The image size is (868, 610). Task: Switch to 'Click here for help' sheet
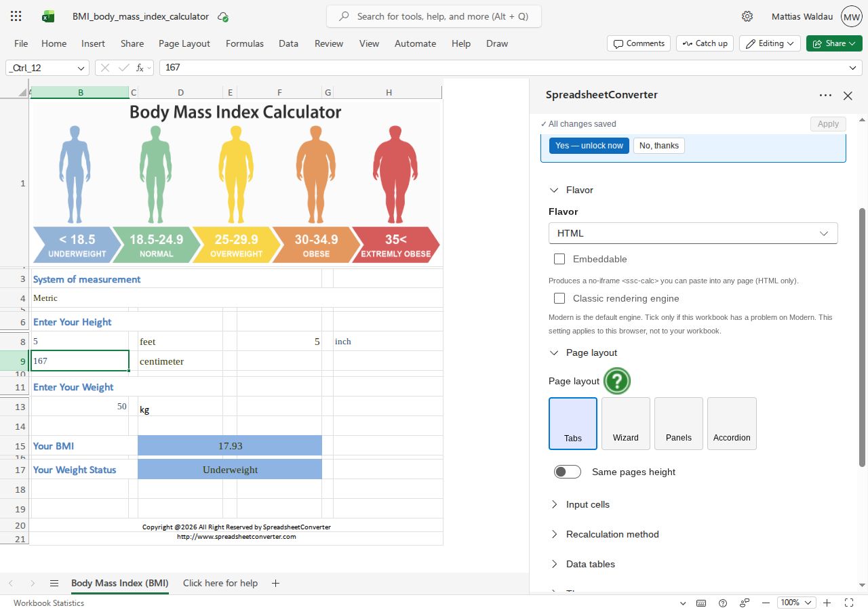click(220, 583)
